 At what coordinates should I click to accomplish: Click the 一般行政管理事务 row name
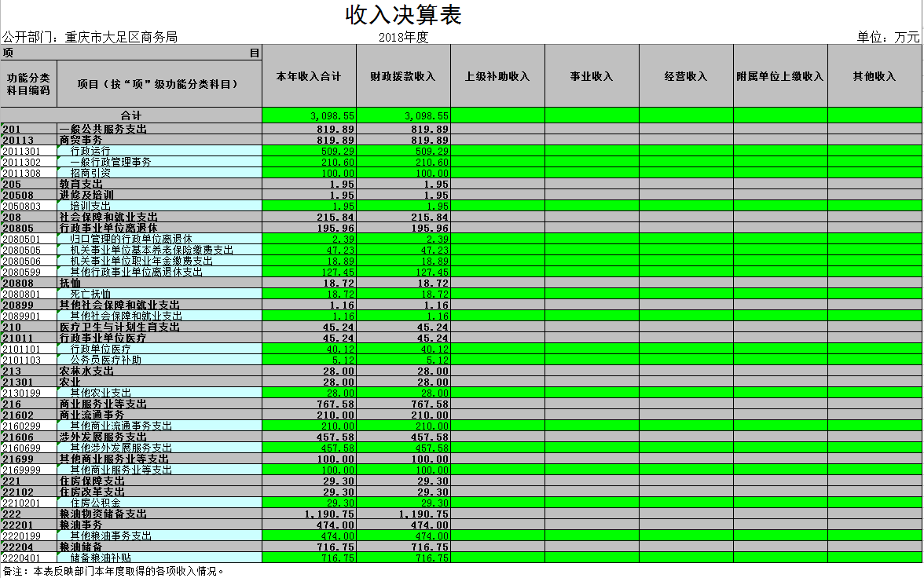click(111, 162)
